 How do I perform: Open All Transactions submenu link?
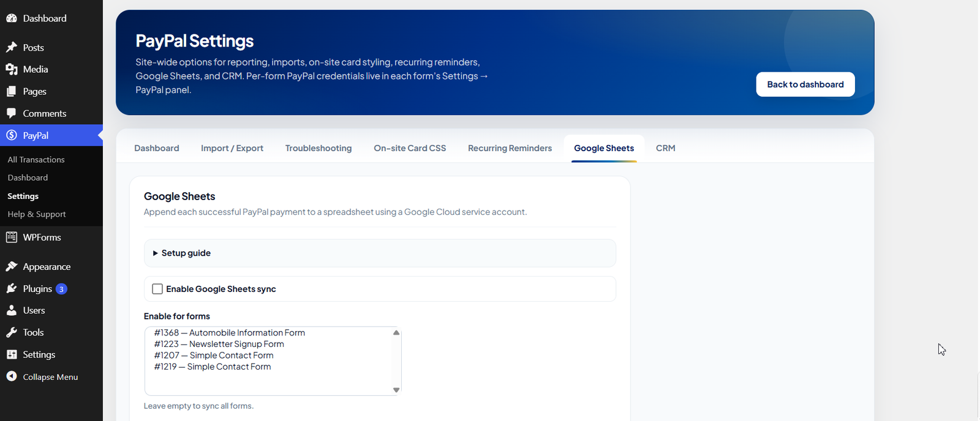pyautogui.click(x=36, y=160)
